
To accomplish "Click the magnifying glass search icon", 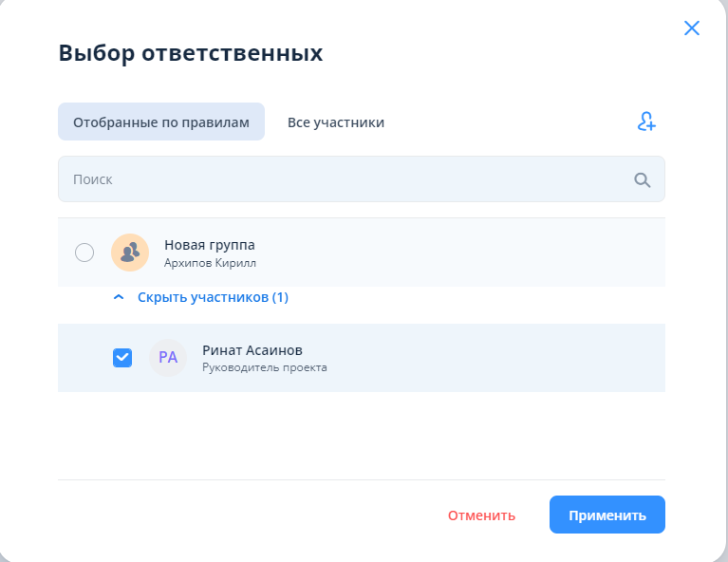I will (x=643, y=179).
